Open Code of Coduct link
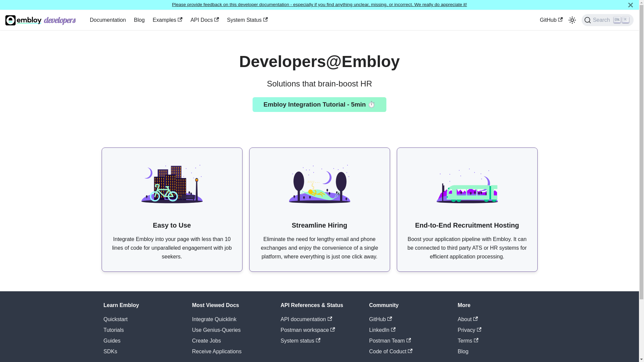 coord(391,352)
